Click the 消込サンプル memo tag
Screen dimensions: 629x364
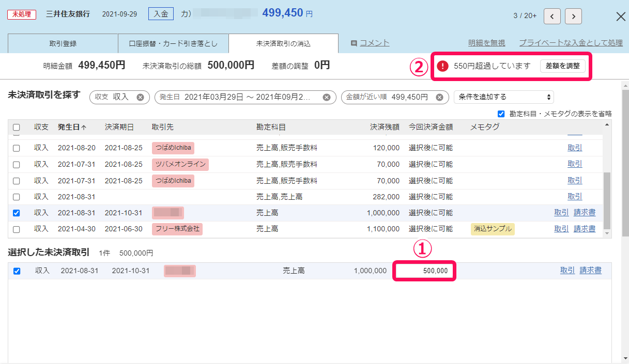(493, 229)
